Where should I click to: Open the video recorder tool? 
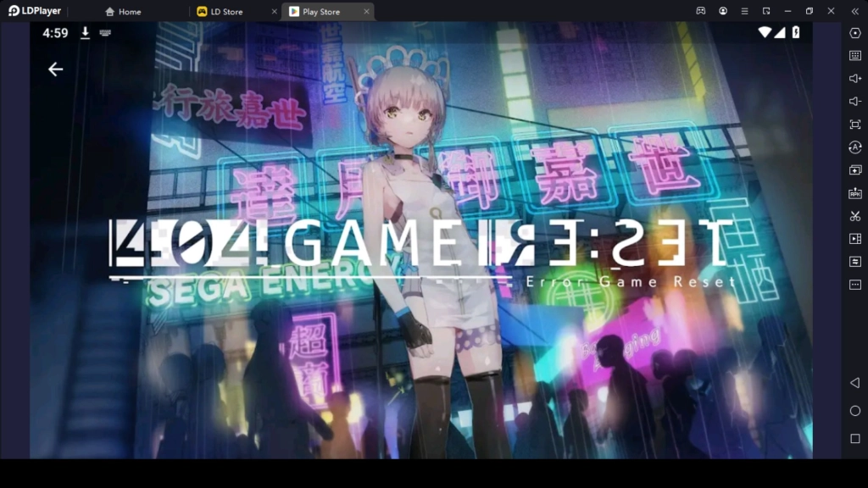854,239
